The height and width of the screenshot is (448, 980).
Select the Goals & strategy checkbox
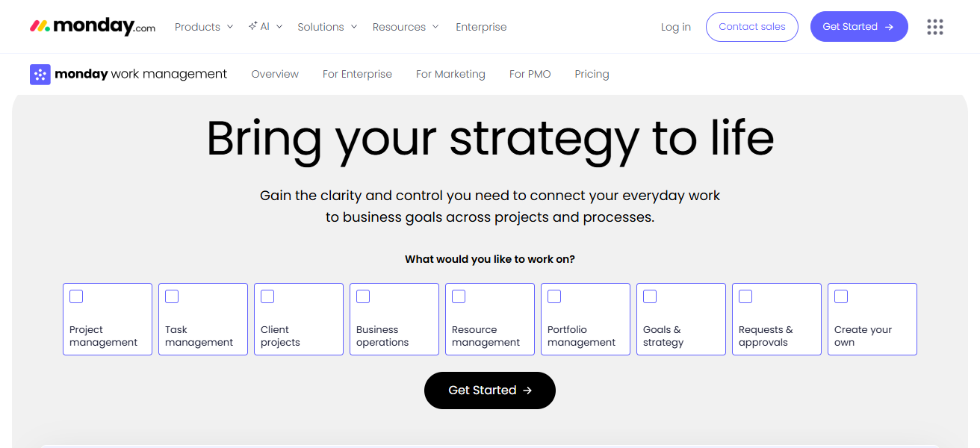coord(650,296)
